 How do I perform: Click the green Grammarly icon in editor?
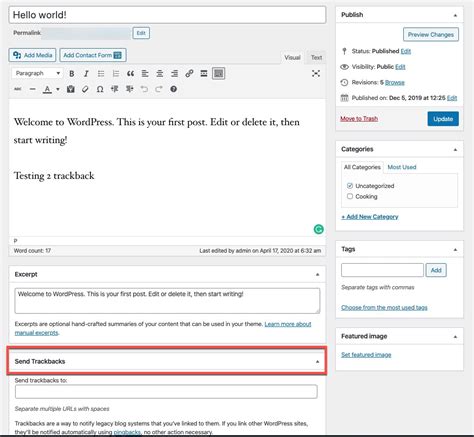click(319, 229)
